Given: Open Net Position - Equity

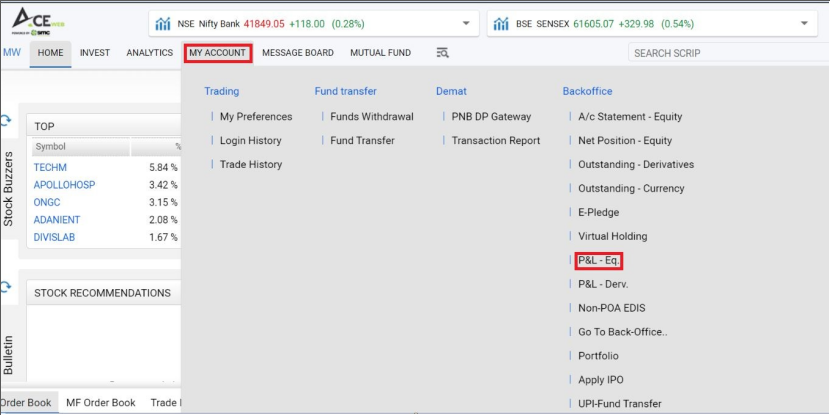Looking at the screenshot, I should pyautogui.click(x=625, y=140).
